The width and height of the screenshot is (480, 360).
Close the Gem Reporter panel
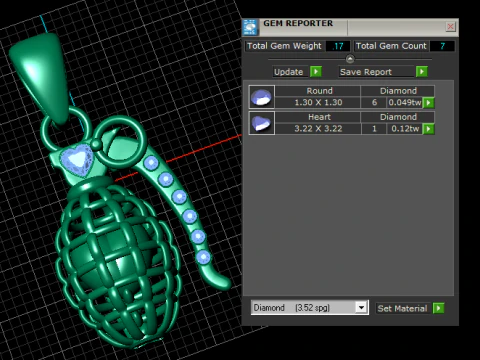[450, 26]
